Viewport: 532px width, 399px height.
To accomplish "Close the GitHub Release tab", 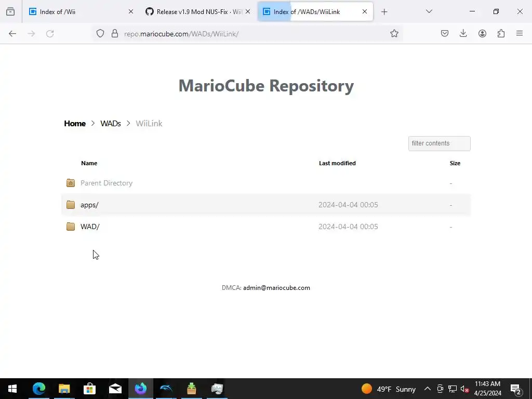I will tap(248, 11).
